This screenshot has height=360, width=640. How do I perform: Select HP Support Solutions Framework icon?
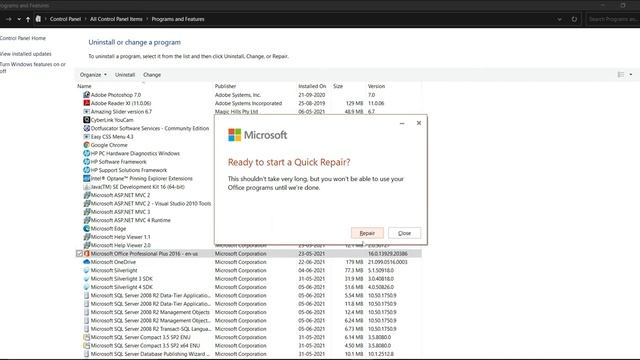87,170
